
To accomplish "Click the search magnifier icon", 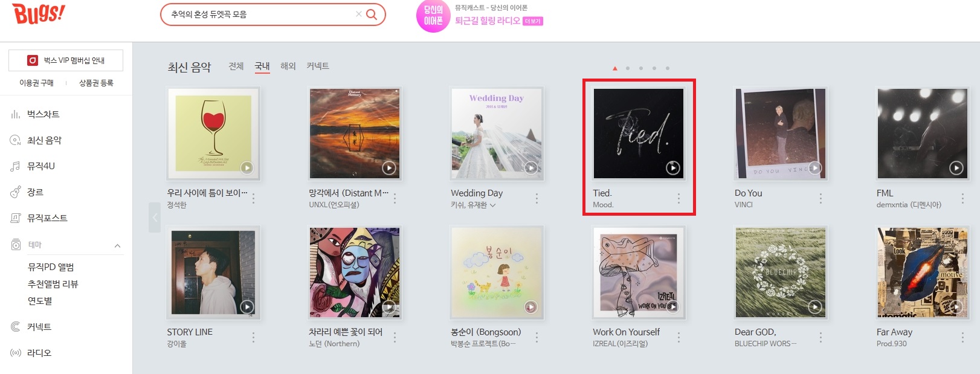I will click(372, 14).
